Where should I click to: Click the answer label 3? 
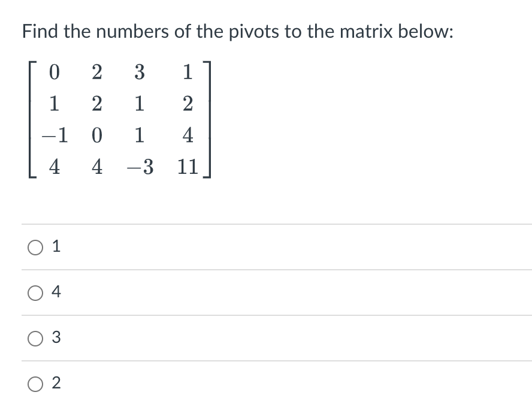[x=55, y=338]
